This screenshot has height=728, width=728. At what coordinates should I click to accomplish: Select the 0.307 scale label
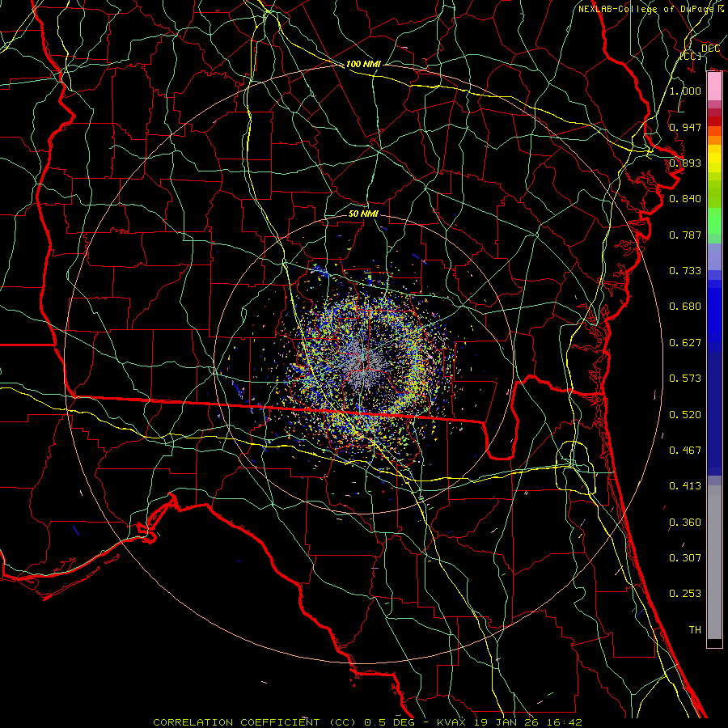pyautogui.click(x=685, y=557)
